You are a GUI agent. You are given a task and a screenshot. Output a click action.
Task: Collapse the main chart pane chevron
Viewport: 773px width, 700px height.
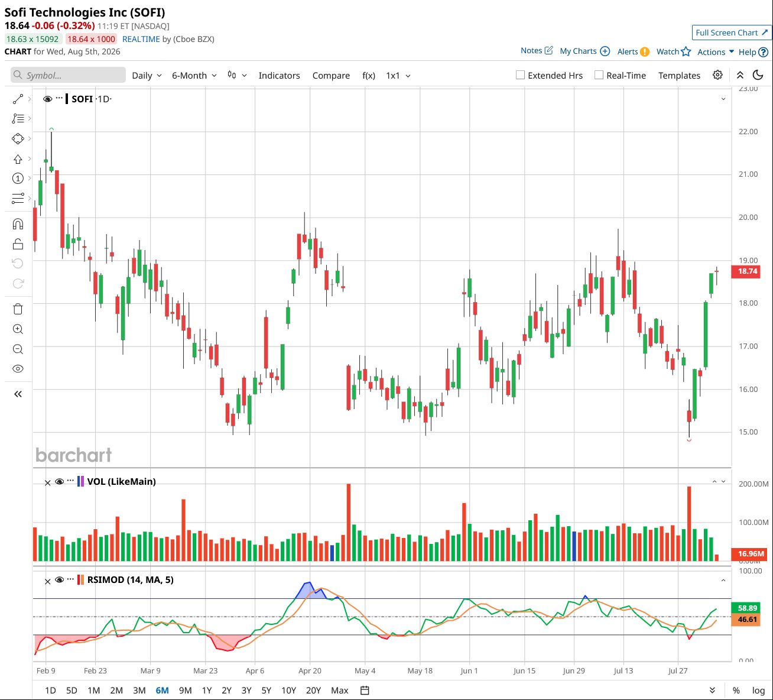[x=723, y=99]
